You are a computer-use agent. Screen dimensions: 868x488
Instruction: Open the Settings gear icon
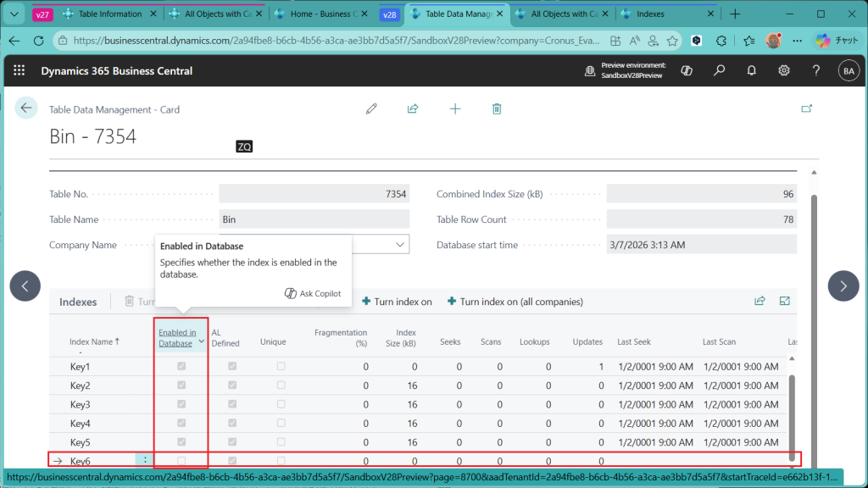pyautogui.click(x=784, y=71)
